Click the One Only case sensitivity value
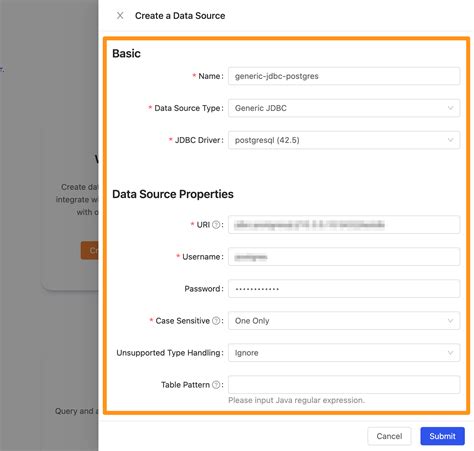The height and width of the screenshot is (451, 474). 252,321
